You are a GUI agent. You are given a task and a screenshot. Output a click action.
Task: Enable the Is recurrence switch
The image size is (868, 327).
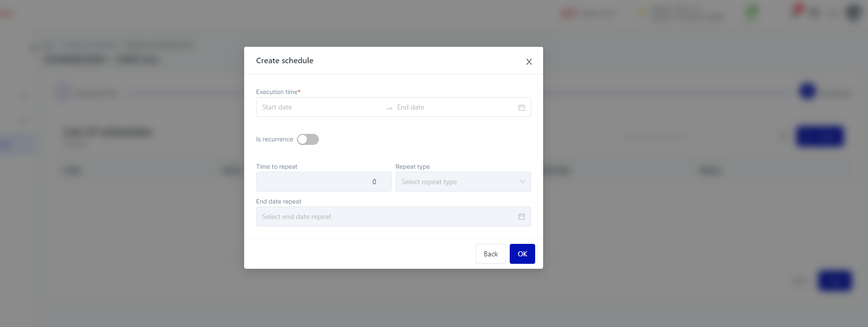(x=308, y=139)
